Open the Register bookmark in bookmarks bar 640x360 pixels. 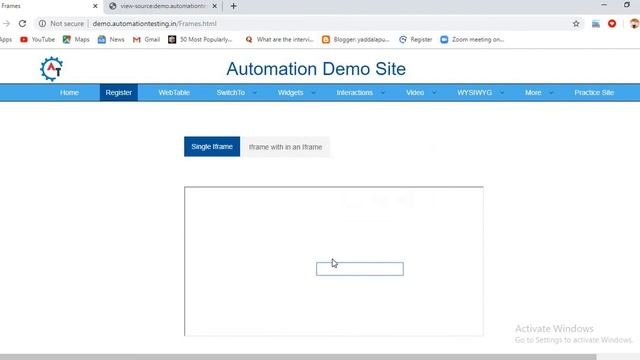pyautogui.click(x=416, y=40)
